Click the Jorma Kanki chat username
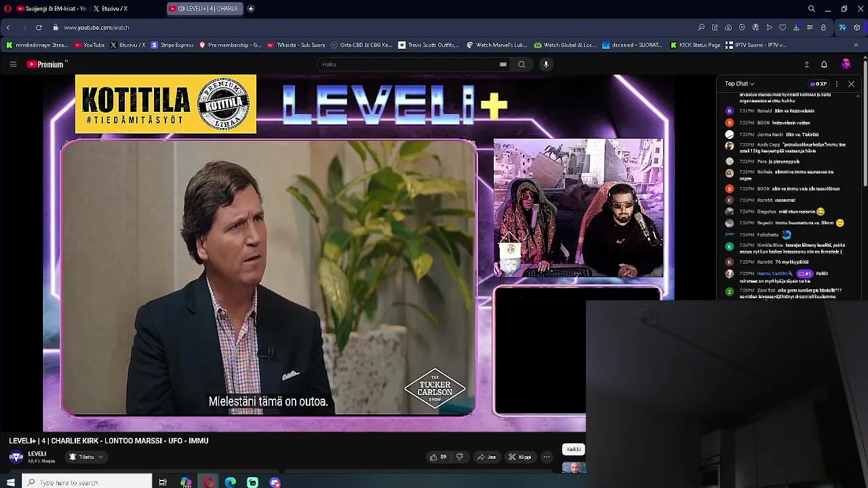 pyautogui.click(x=770, y=134)
